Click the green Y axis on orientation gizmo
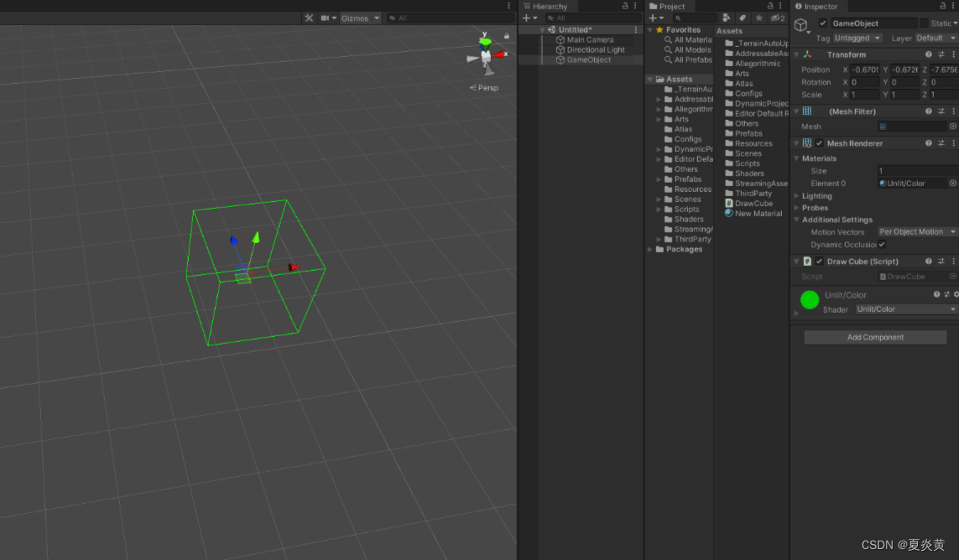Screen dimensions: 959x560 pos(485,42)
